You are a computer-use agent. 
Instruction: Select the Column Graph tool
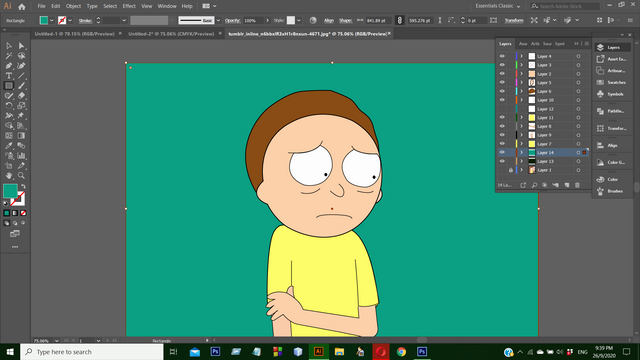pos(21,156)
